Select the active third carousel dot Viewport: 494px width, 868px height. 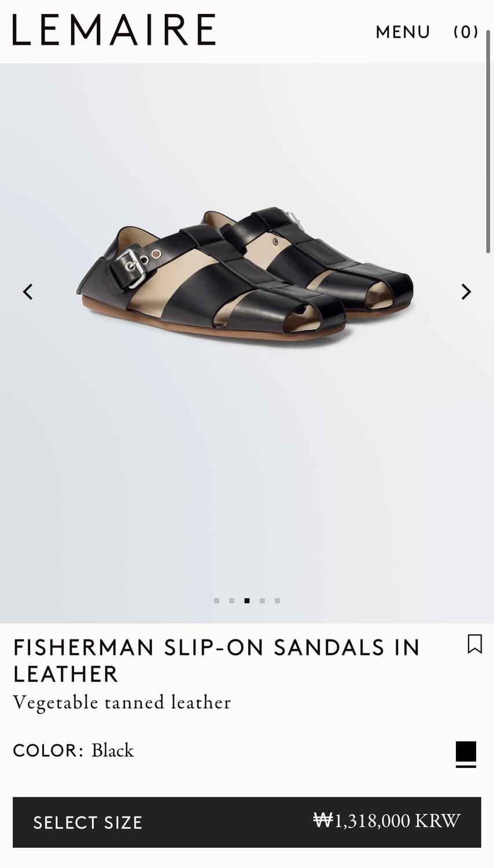[247, 601]
